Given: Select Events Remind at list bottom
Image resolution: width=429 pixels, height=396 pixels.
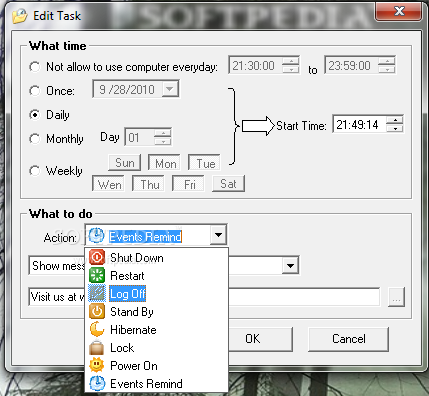Looking at the screenshot, I should click(157, 384).
